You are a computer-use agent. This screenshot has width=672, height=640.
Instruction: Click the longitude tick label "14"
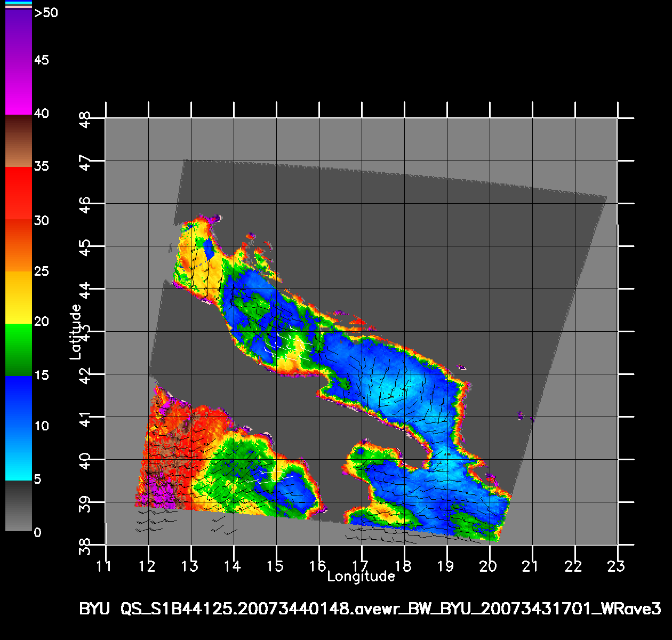[x=233, y=566]
